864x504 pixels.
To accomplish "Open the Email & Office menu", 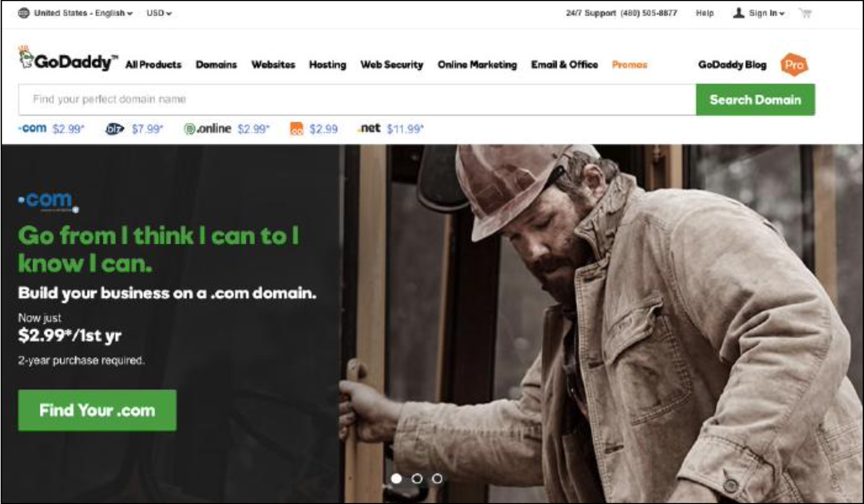I will coord(564,65).
